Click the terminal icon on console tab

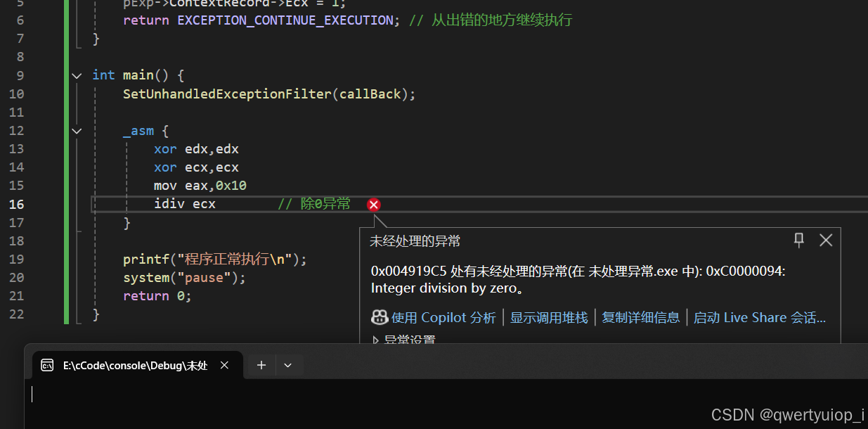click(x=47, y=365)
